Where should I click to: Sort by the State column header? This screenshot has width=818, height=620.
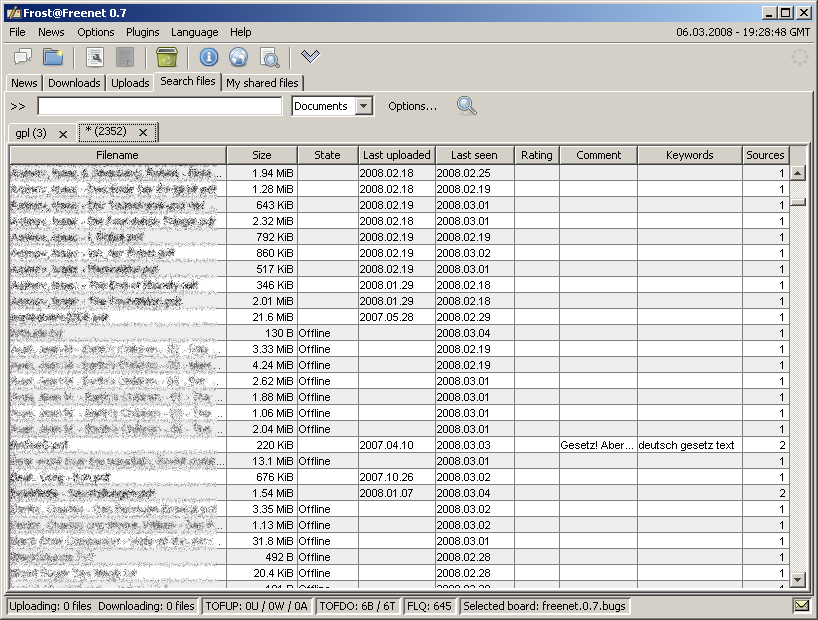327,155
